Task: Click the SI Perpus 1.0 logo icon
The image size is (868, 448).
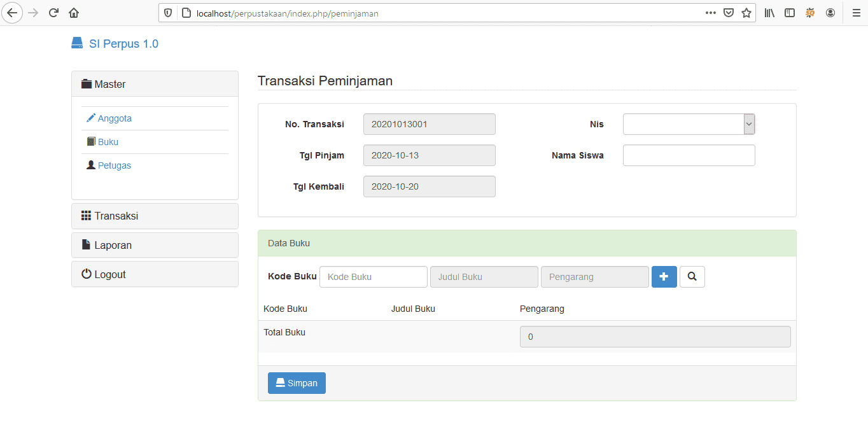Action: [x=76, y=42]
